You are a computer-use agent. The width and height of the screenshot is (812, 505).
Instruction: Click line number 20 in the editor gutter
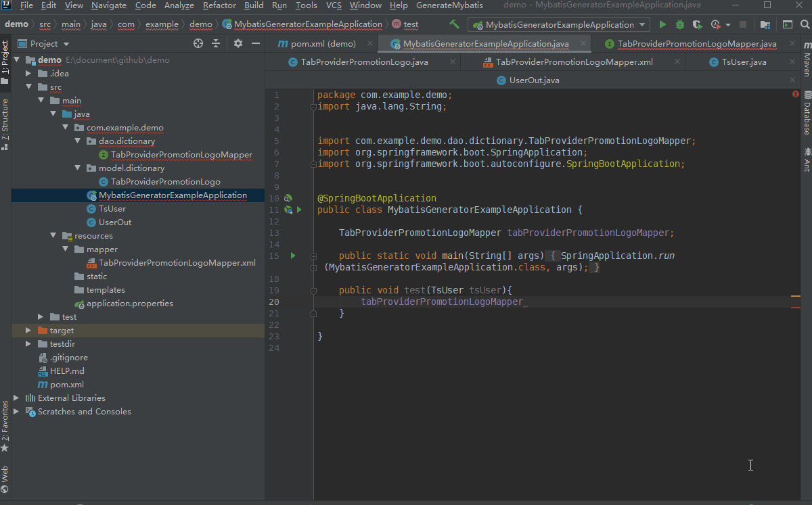pos(274,302)
